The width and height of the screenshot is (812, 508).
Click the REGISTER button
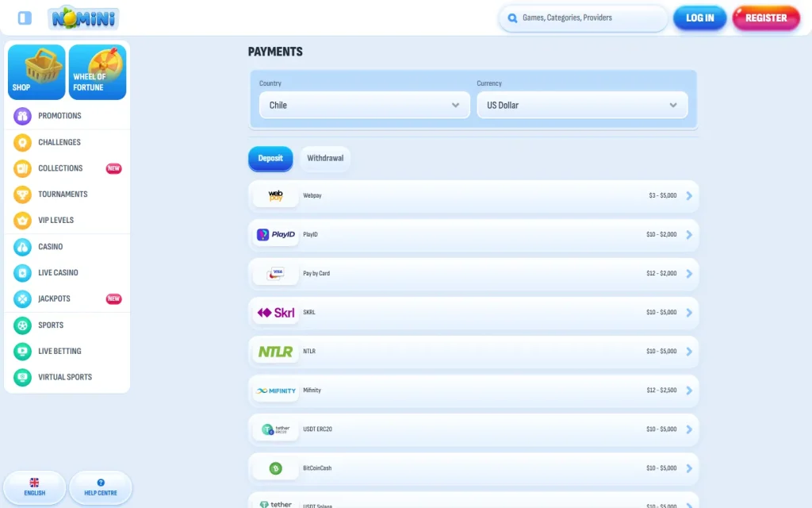(766, 18)
